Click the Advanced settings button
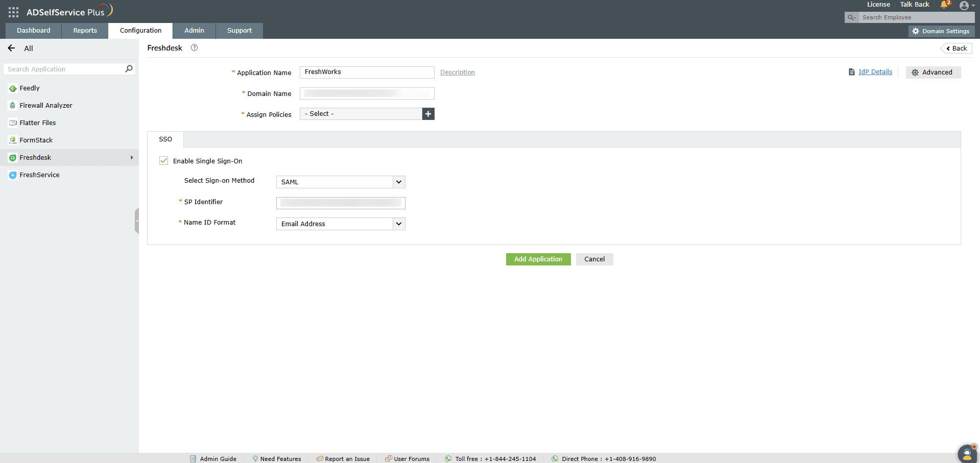Image resolution: width=980 pixels, height=463 pixels. (x=933, y=72)
